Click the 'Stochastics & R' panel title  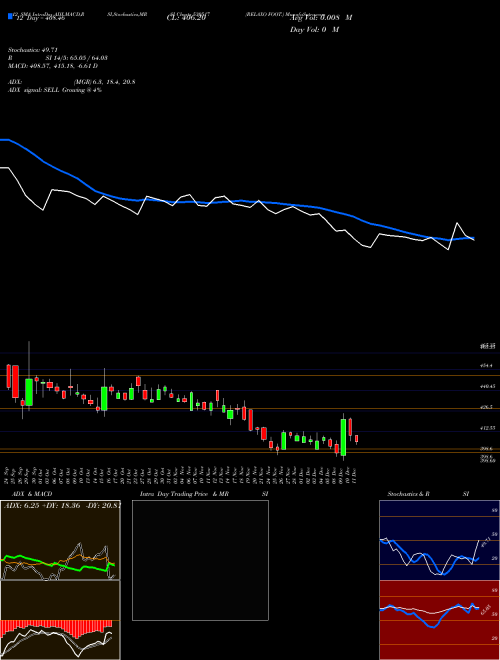pyautogui.click(x=409, y=494)
